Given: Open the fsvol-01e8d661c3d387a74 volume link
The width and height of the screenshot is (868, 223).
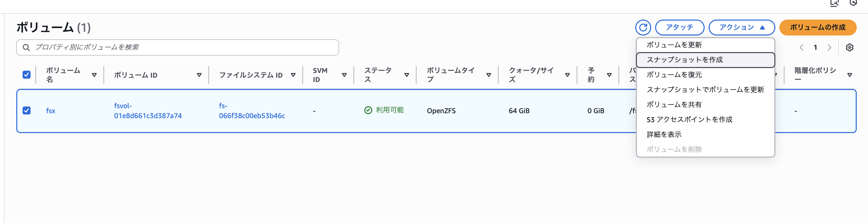Looking at the screenshot, I should point(147,111).
